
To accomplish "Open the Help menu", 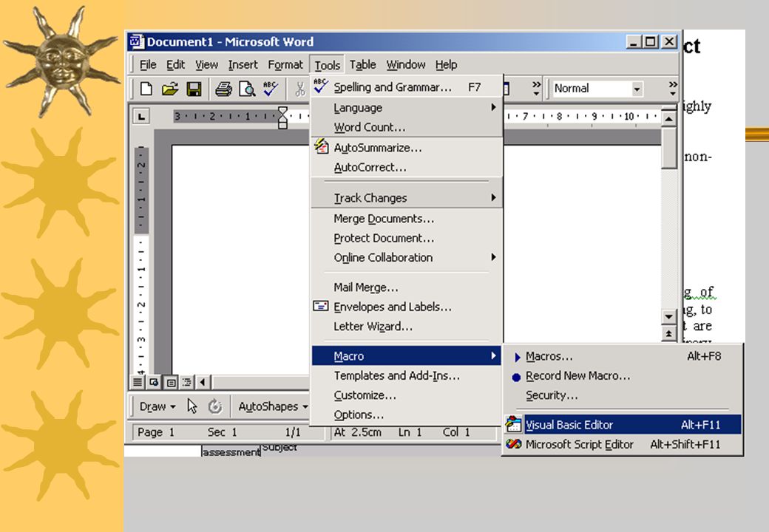I will [x=447, y=65].
